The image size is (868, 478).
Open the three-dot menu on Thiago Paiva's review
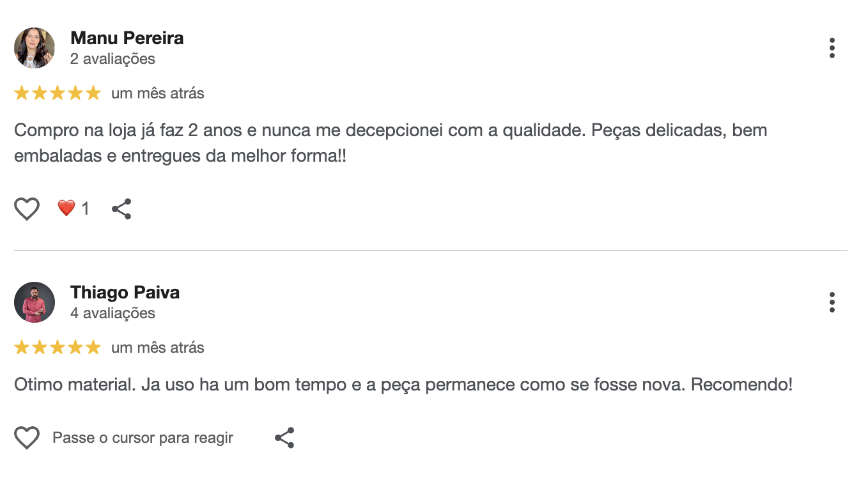832,302
